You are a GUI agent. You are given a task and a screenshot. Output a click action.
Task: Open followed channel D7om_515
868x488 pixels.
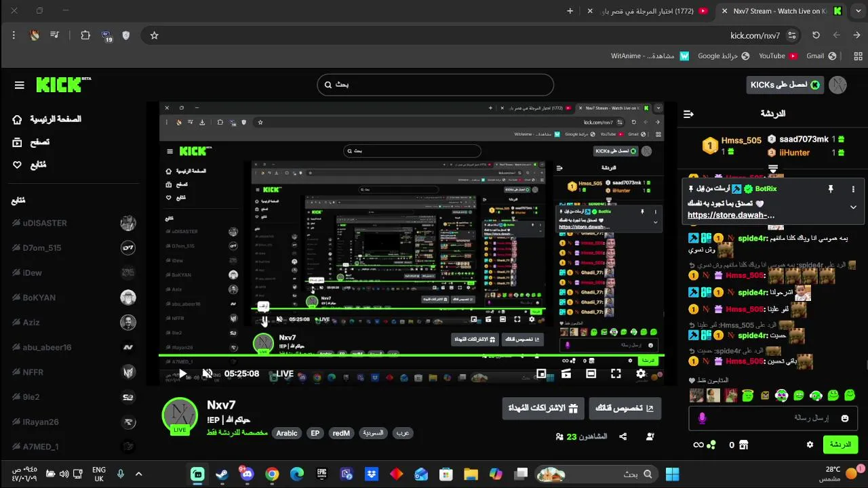[x=74, y=248]
